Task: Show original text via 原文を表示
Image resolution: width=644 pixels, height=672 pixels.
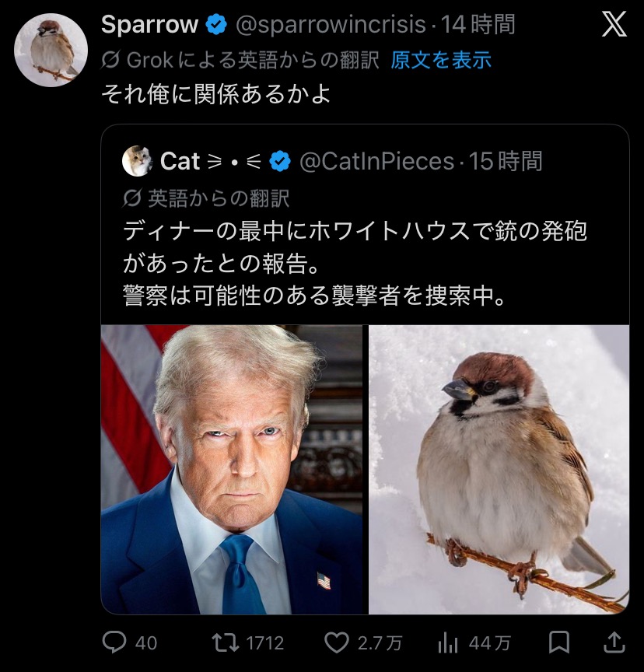Action: [x=441, y=60]
